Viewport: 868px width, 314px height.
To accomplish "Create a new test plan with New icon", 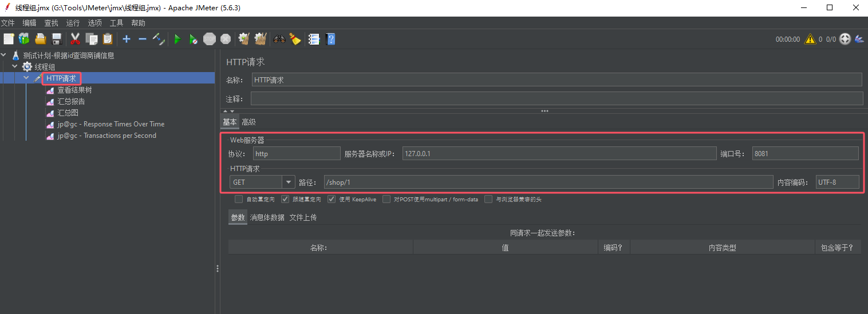I will point(9,39).
